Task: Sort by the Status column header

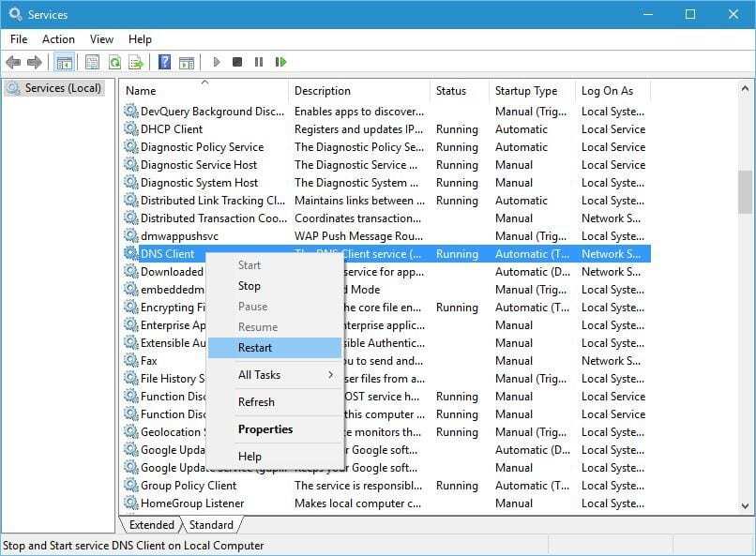Action: click(460, 91)
